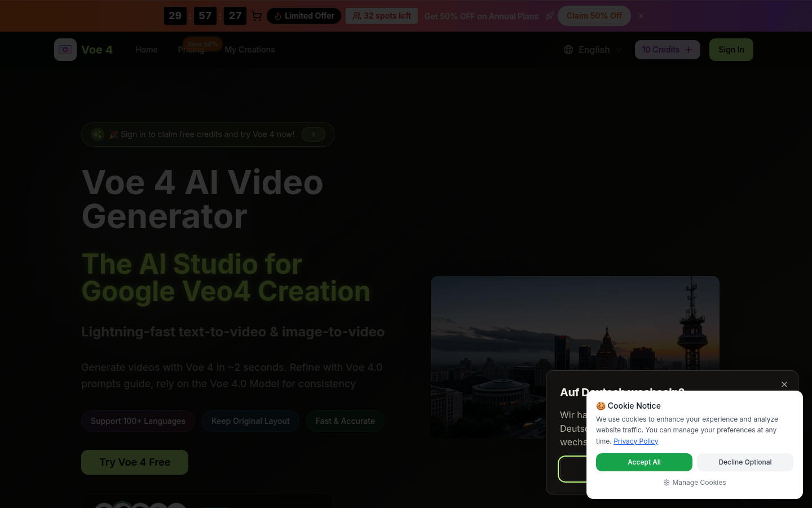This screenshot has width=812, height=508.
Task: Click the rocket icon in the promo banner
Action: [550, 16]
